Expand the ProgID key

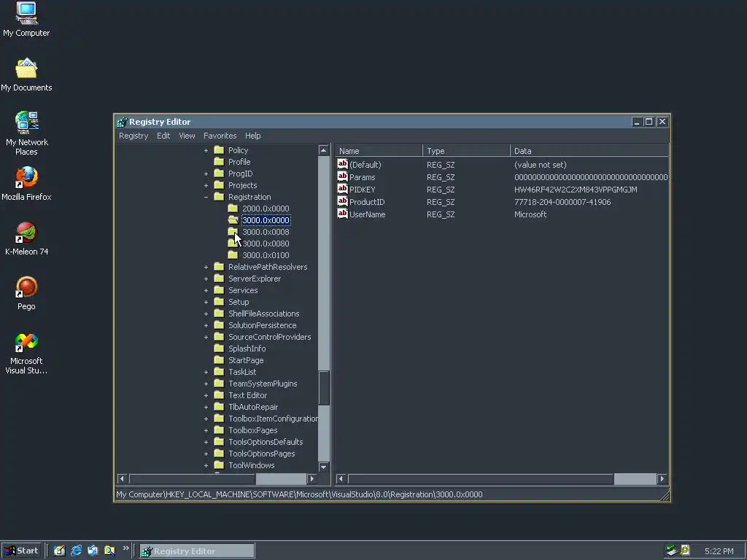tap(206, 174)
